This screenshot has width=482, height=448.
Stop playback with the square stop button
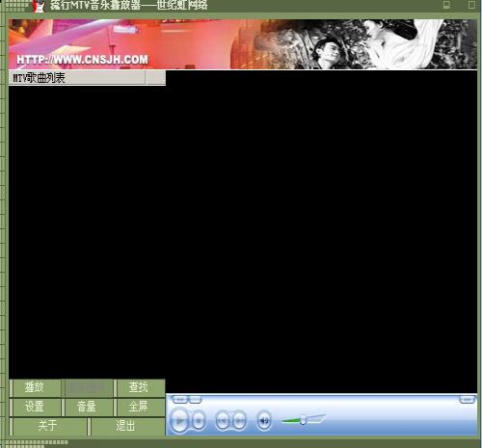click(x=199, y=420)
